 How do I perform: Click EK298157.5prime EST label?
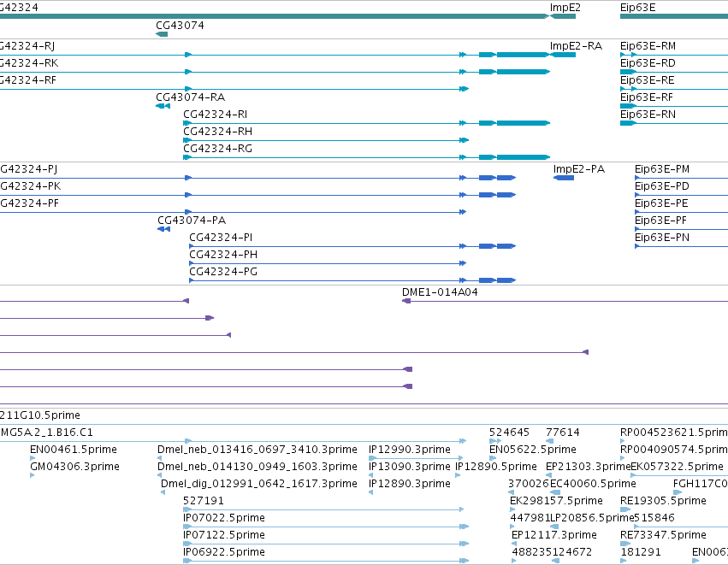point(556,502)
